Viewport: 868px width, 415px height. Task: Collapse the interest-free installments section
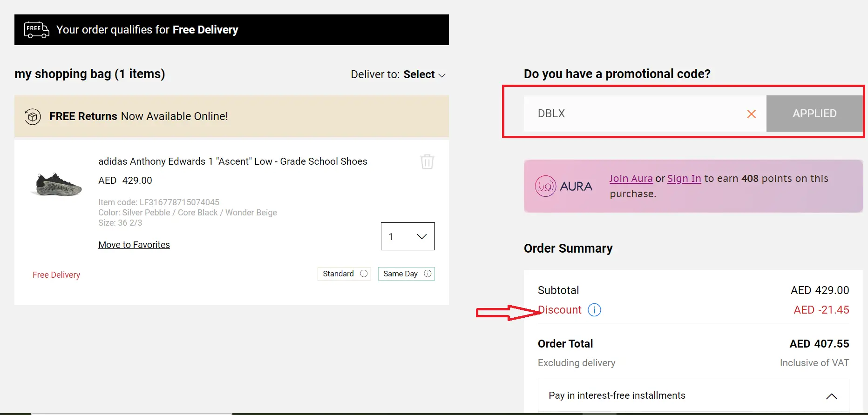click(x=832, y=396)
